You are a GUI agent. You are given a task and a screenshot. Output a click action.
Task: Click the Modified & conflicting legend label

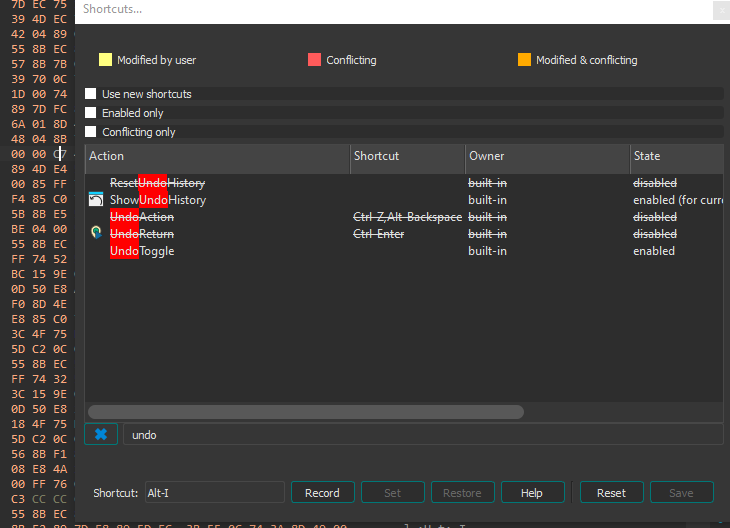587,60
